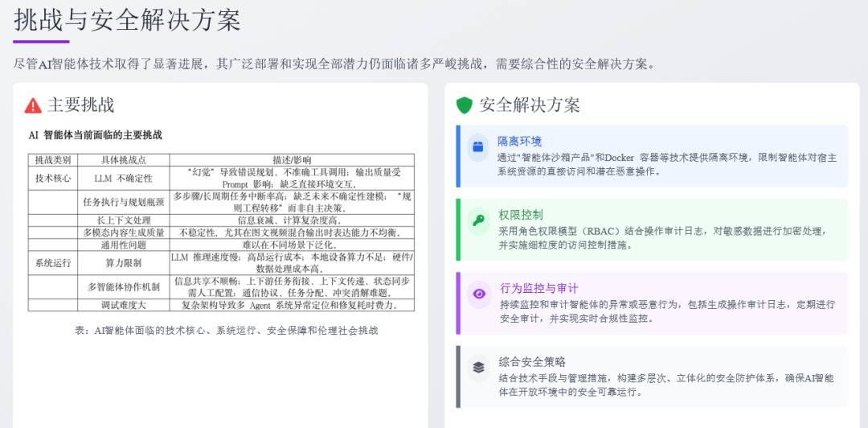Click the layers icon for 综合安全策略
868x428 pixels.
point(477,368)
